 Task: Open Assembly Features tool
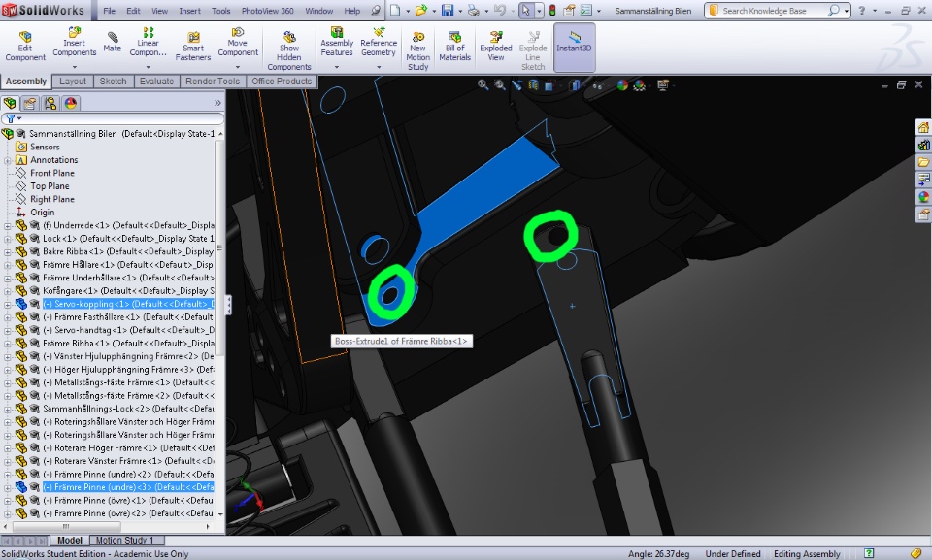click(337, 41)
